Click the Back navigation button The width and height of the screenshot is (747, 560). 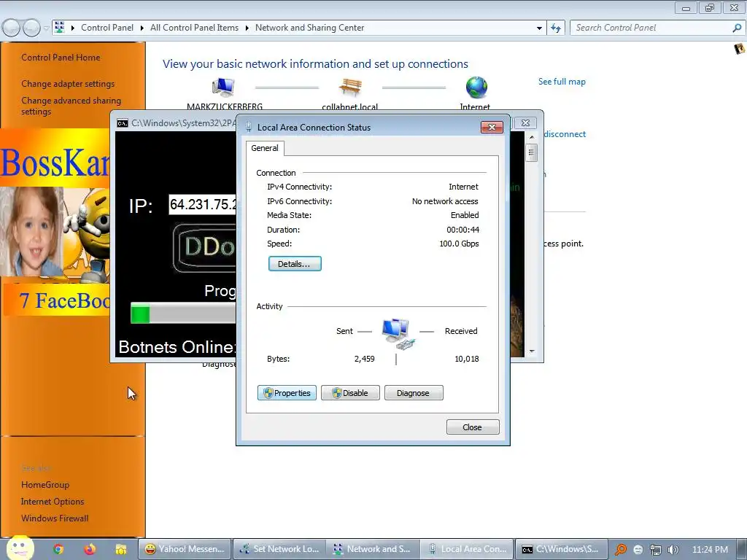pyautogui.click(x=11, y=28)
